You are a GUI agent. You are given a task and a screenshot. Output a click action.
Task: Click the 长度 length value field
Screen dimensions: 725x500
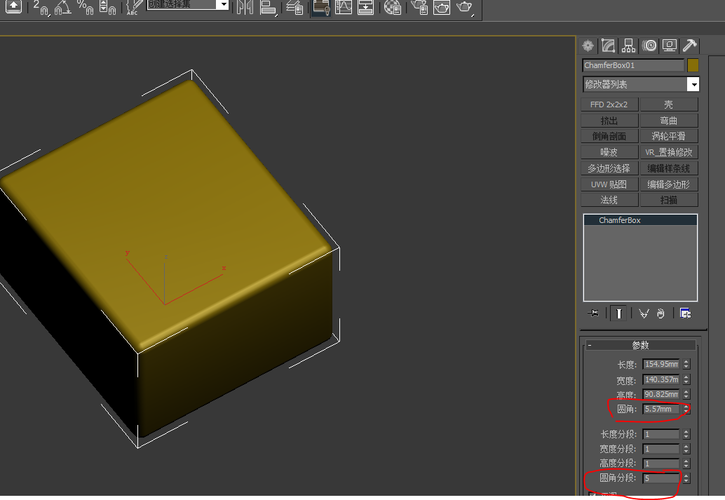(x=661, y=364)
